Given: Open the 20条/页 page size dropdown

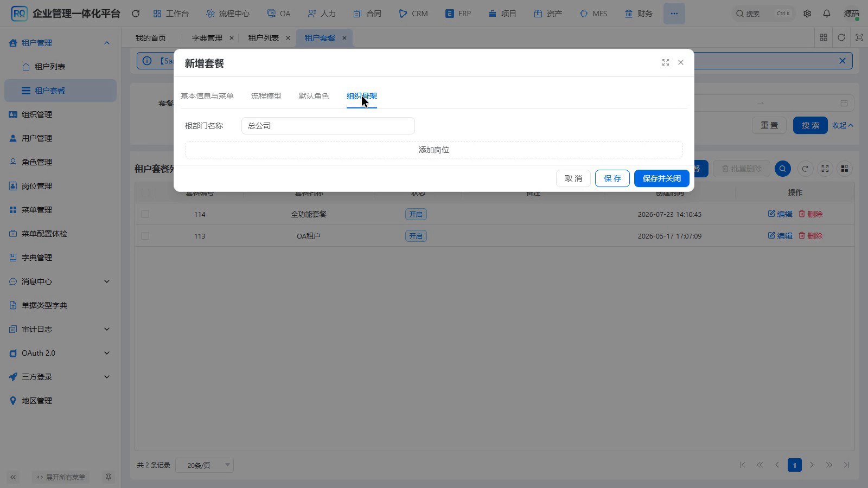Looking at the screenshot, I should (205, 465).
